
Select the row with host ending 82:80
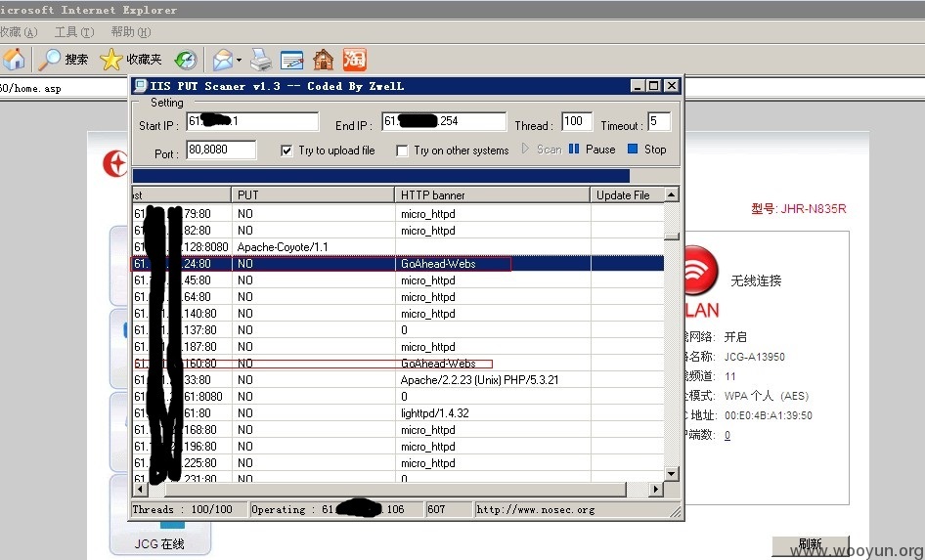pos(398,230)
